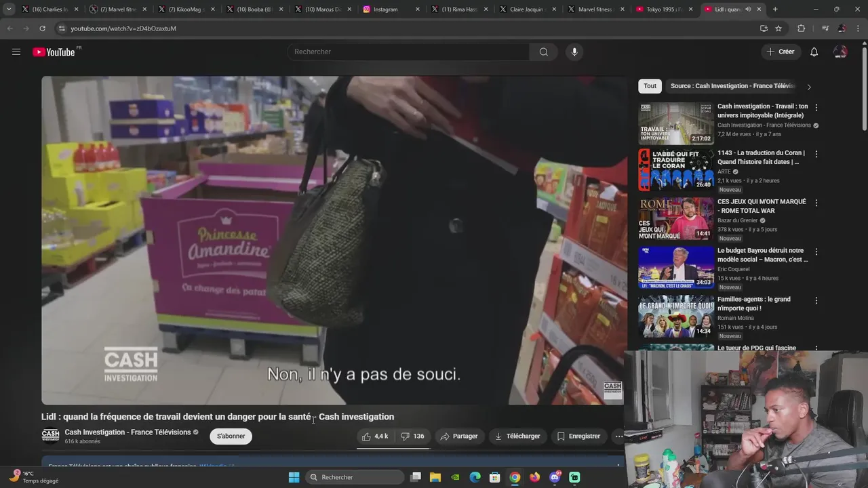Open Microsoft Edge from taskbar
Image resolution: width=868 pixels, height=488 pixels.
475,477
